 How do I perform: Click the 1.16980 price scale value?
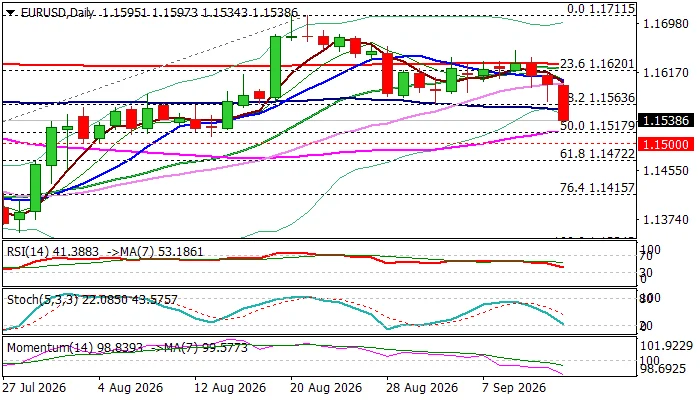[x=665, y=24]
